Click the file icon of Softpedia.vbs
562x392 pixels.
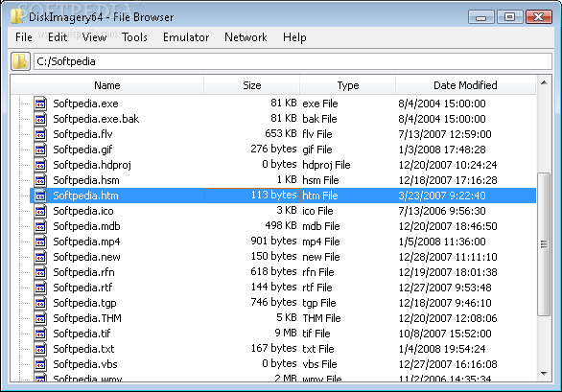pos(40,364)
